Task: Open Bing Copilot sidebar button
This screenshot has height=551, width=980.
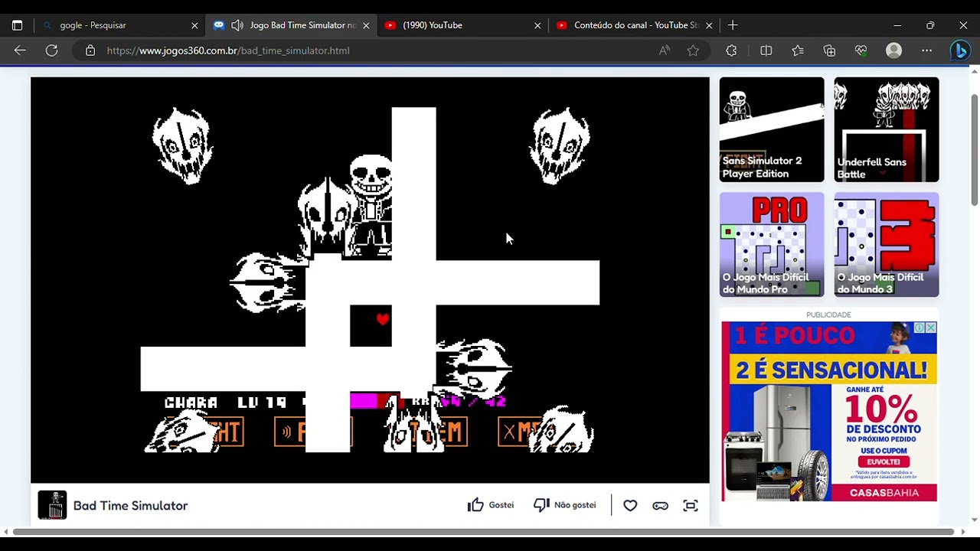Action: 960,51
